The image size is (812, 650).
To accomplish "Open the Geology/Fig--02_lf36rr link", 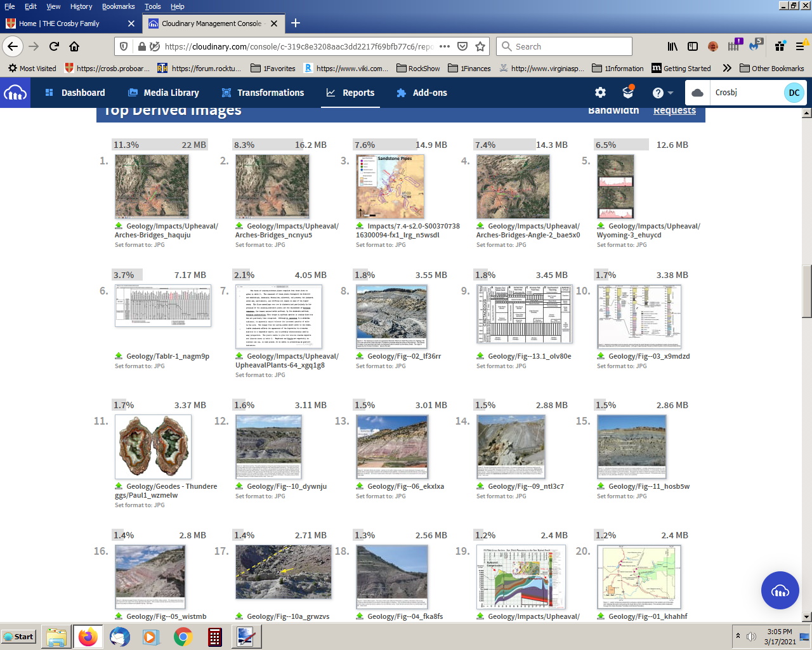I will tap(404, 357).
